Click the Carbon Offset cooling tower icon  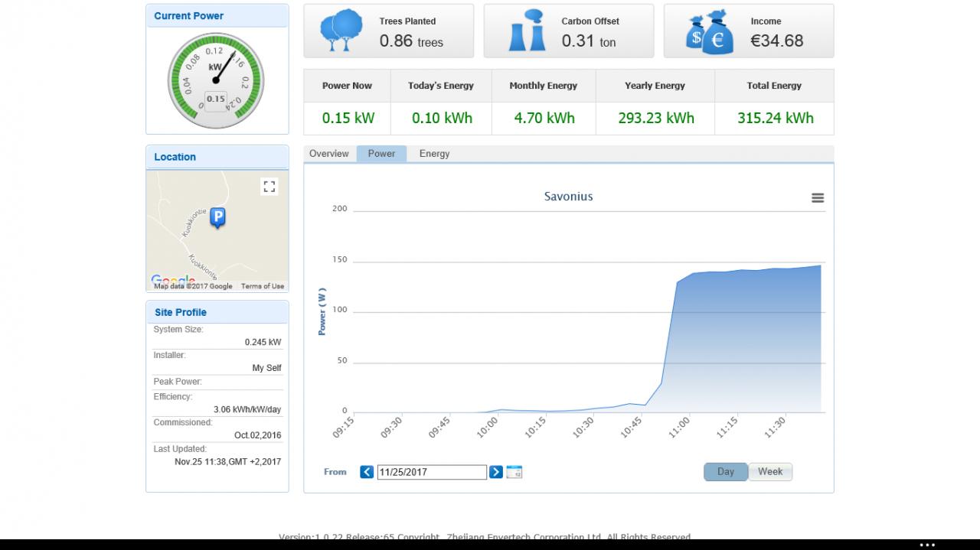tap(527, 31)
